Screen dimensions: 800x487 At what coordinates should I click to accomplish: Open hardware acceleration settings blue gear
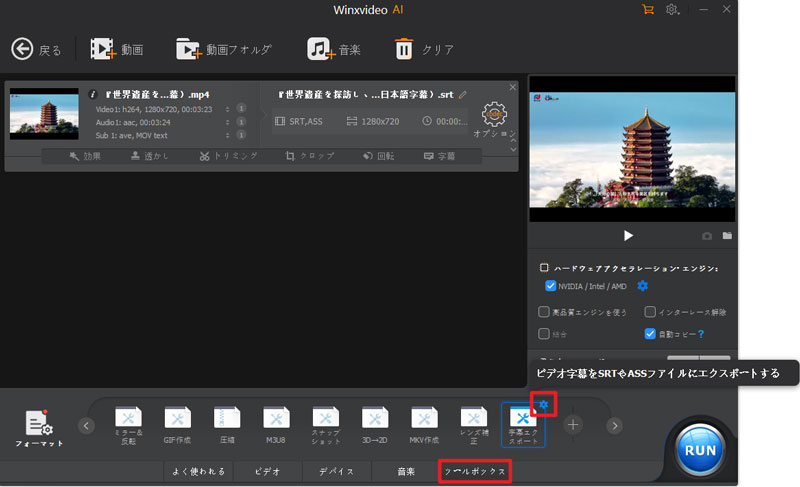(x=642, y=286)
